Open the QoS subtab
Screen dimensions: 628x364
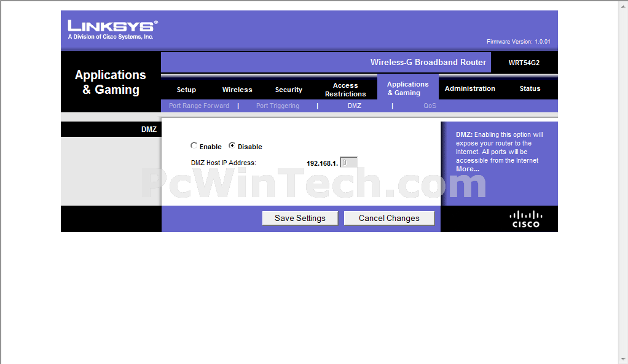coord(430,106)
